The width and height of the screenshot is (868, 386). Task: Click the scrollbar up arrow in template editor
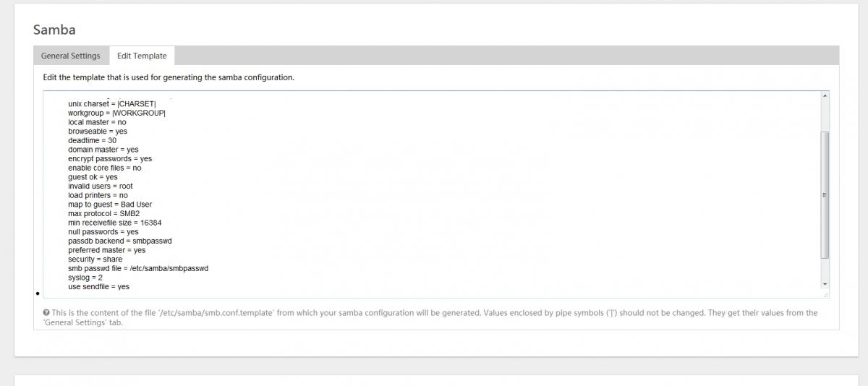825,96
